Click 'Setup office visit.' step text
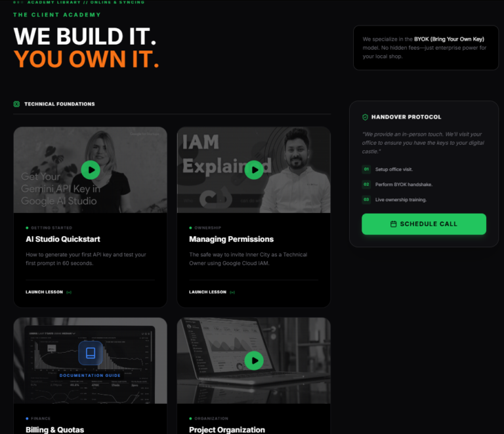 pos(394,169)
